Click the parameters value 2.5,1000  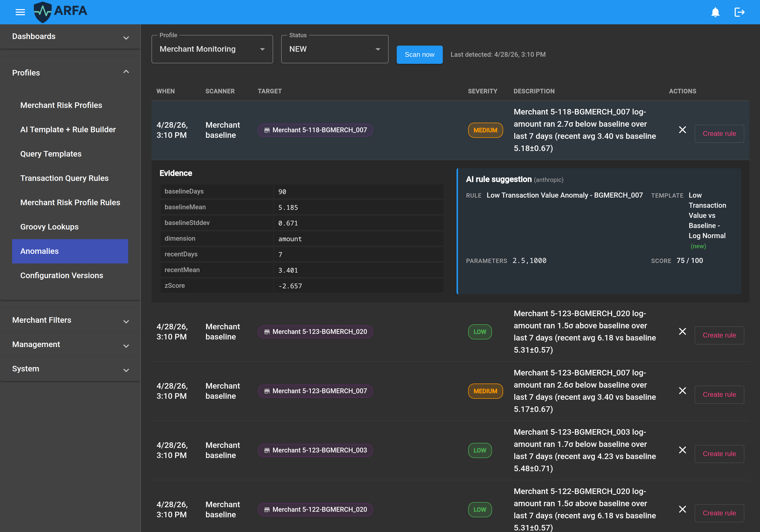(529, 261)
